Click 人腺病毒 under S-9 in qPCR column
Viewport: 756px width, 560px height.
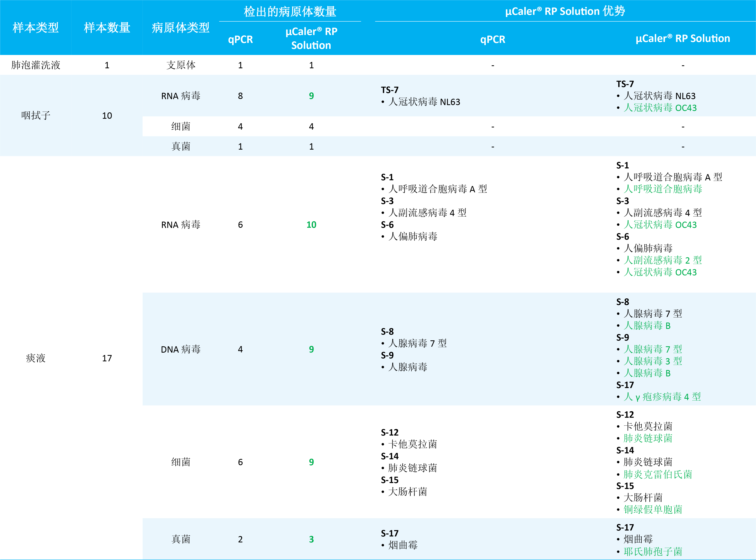pyautogui.click(x=408, y=367)
